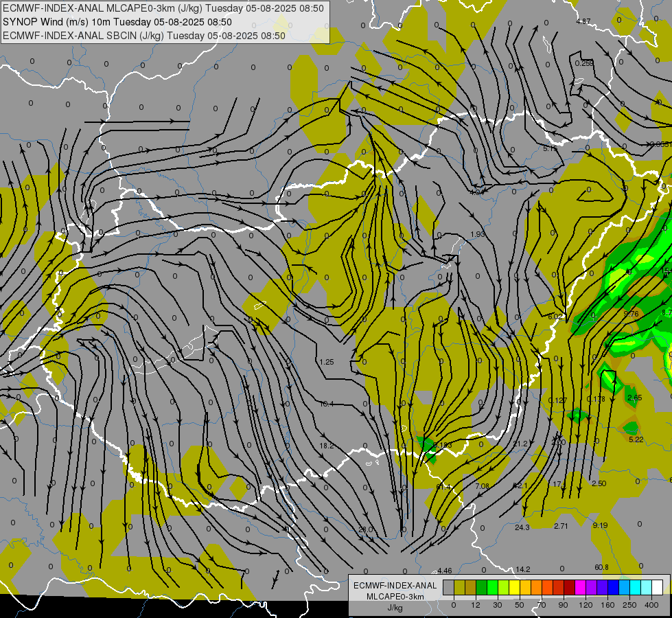Click the map value 4.04
This screenshot has height=618, width=672.
click(x=476, y=192)
